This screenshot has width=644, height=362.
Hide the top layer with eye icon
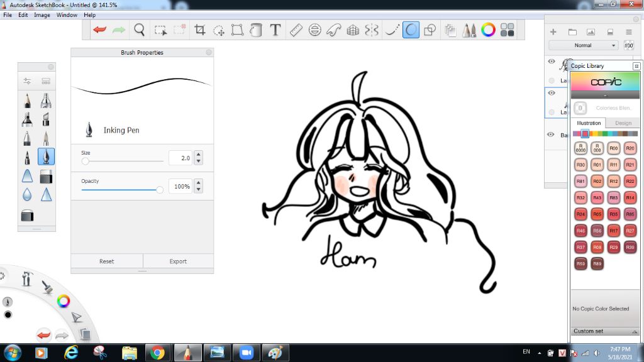pos(552,62)
